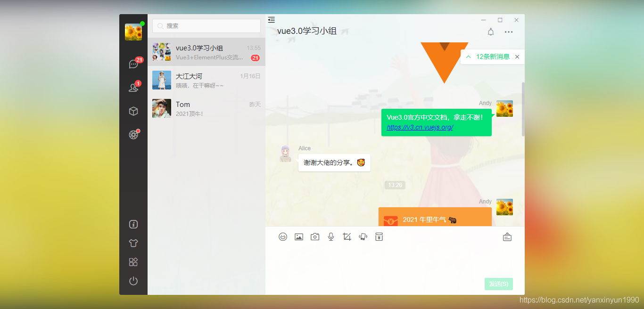Screen dimensions: 644x309
Task: Open the more options (...) menu
Action: [x=508, y=32]
